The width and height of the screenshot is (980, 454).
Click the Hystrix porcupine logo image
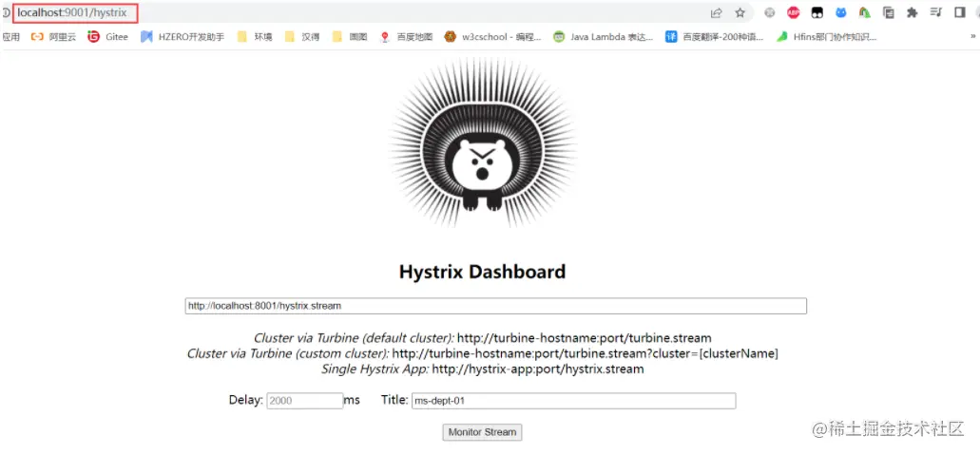pyautogui.click(x=482, y=143)
